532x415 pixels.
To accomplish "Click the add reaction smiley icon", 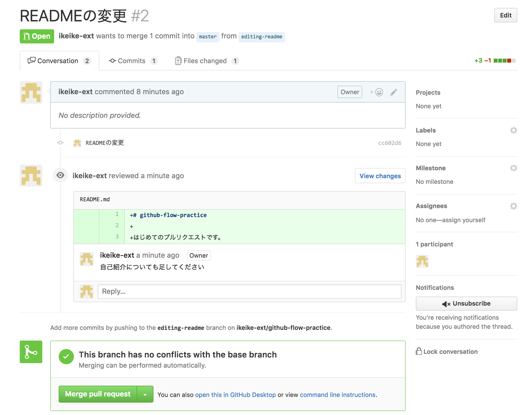I will pyautogui.click(x=376, y=92).
